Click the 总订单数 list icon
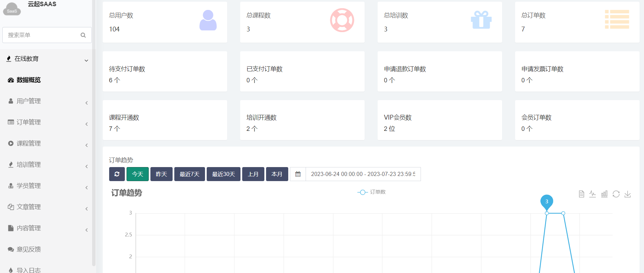The image size is (644, 273). 617,19
